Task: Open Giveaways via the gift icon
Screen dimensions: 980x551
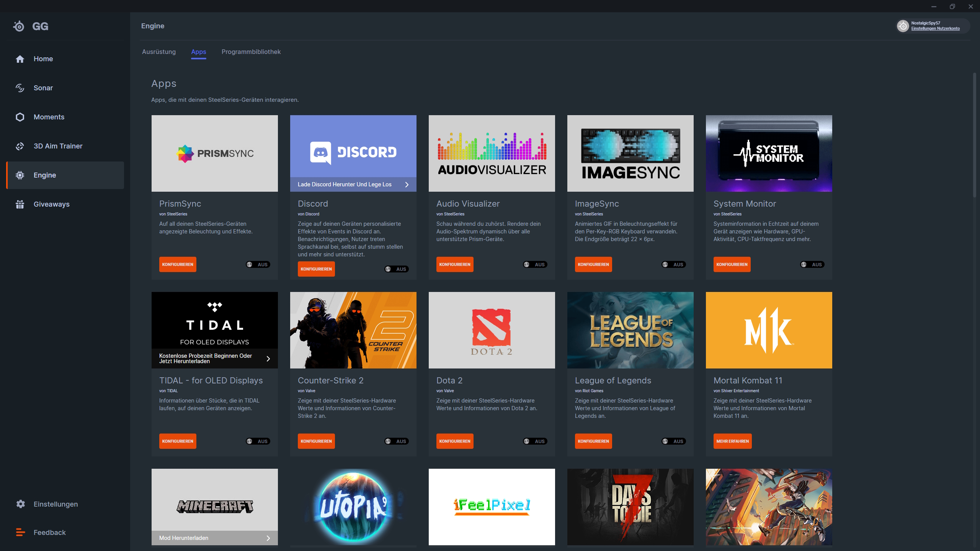Action: pos(20,204)
